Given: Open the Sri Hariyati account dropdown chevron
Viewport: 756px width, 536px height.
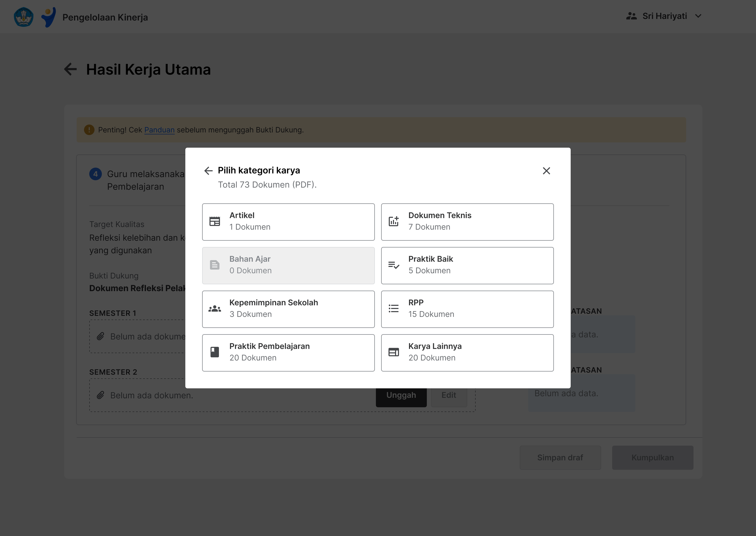Looking at the screenshot, I should 698,16.
